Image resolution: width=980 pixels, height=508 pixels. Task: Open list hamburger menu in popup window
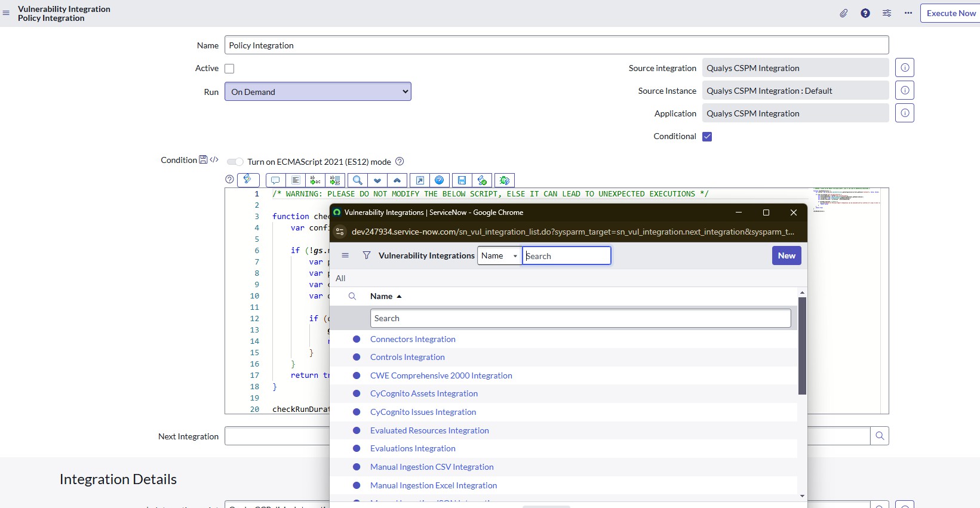tap(345, 255)
